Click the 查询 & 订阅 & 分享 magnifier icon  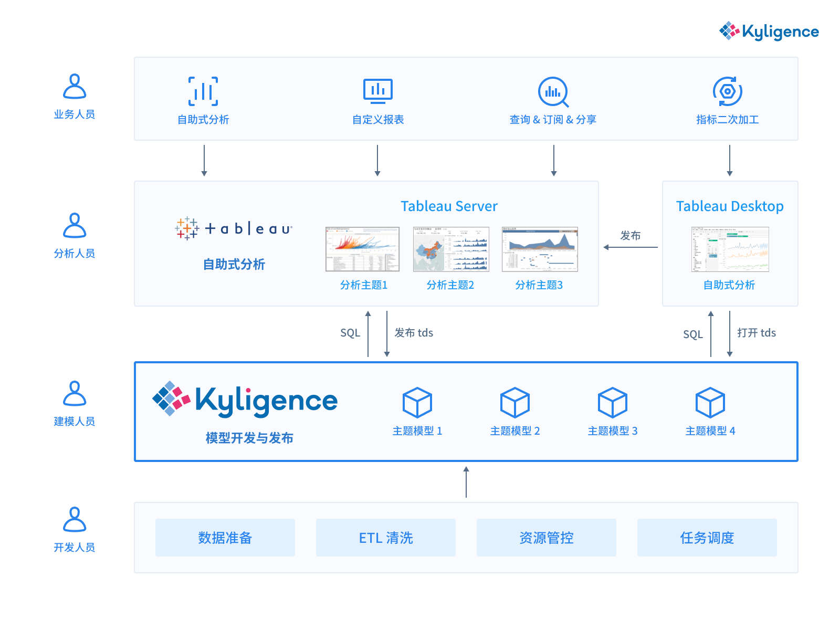pos(553,92)
